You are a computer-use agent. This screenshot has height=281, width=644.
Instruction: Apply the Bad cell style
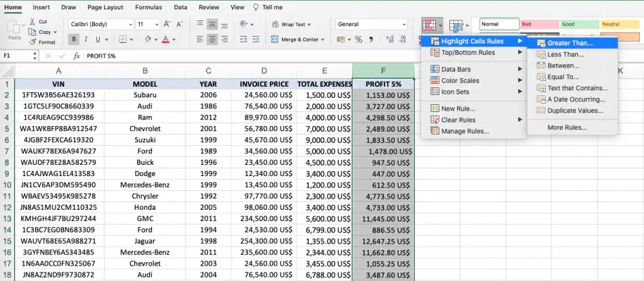click(539, 24)
